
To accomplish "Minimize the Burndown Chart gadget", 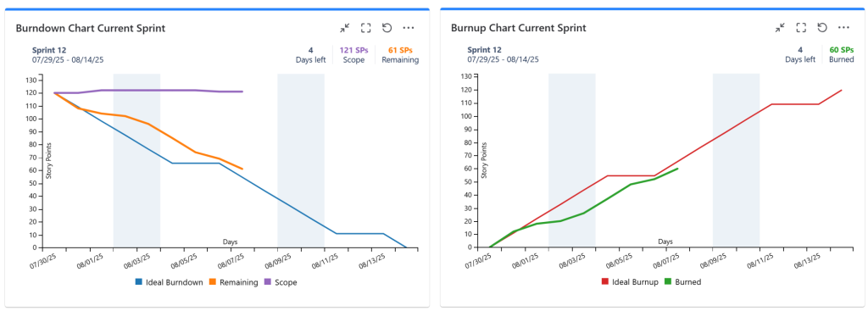I will point(345,28).
